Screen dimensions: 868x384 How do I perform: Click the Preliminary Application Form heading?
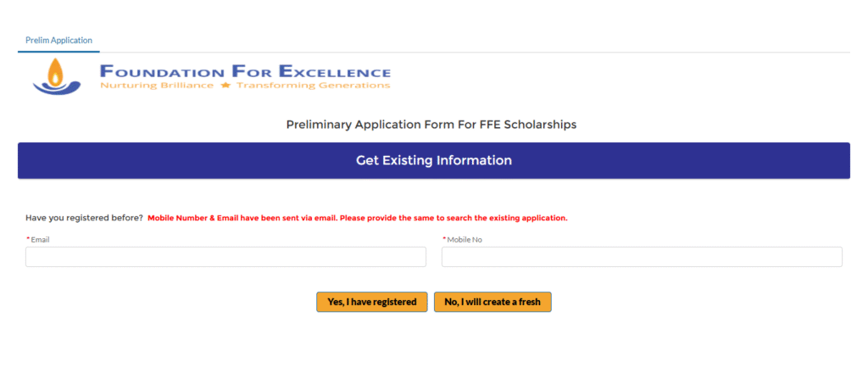click(x=431, y=125)
